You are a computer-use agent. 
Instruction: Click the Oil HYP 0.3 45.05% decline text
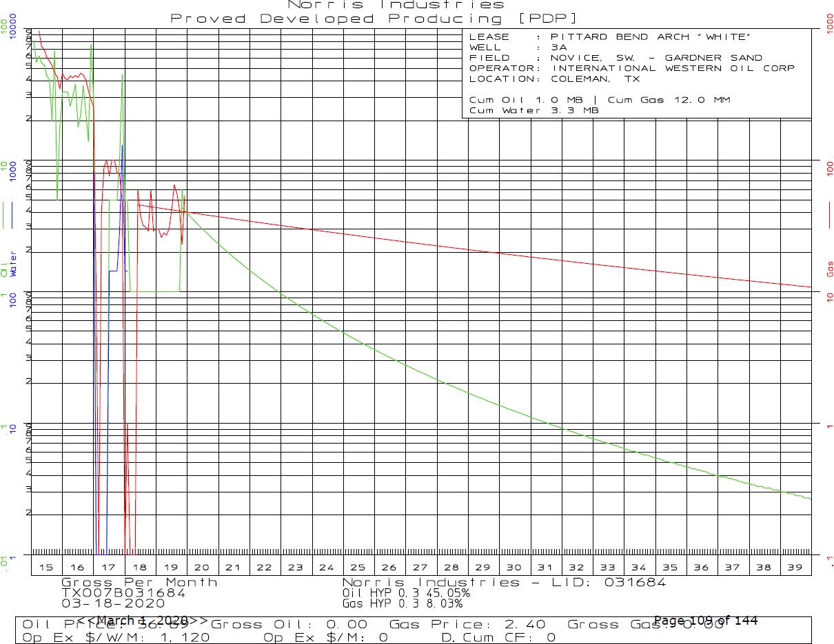(x=406, y=592)
